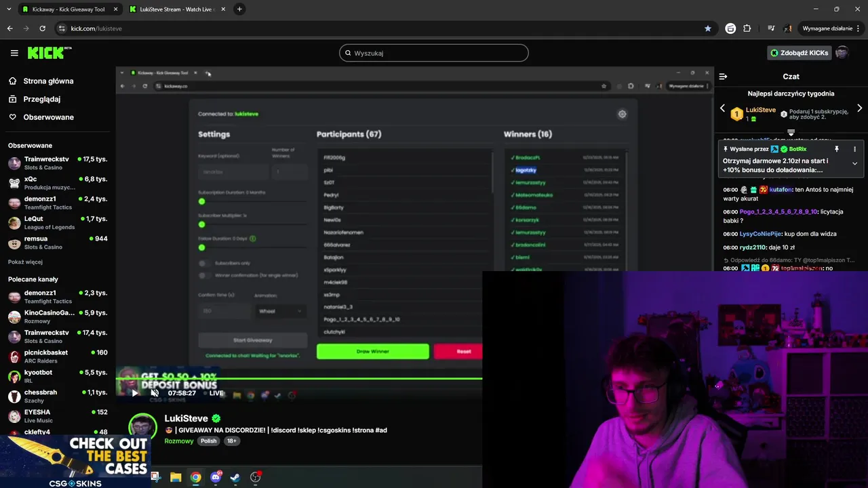Open Przeglądaj in the sidebar
Screen dimensions: 868x488
[x=41, y=99]
